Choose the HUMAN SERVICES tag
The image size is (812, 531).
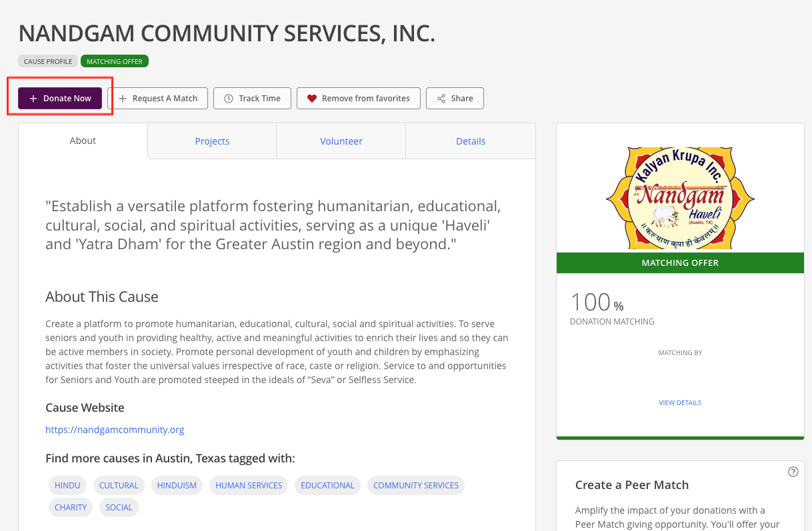pos(249,486)
